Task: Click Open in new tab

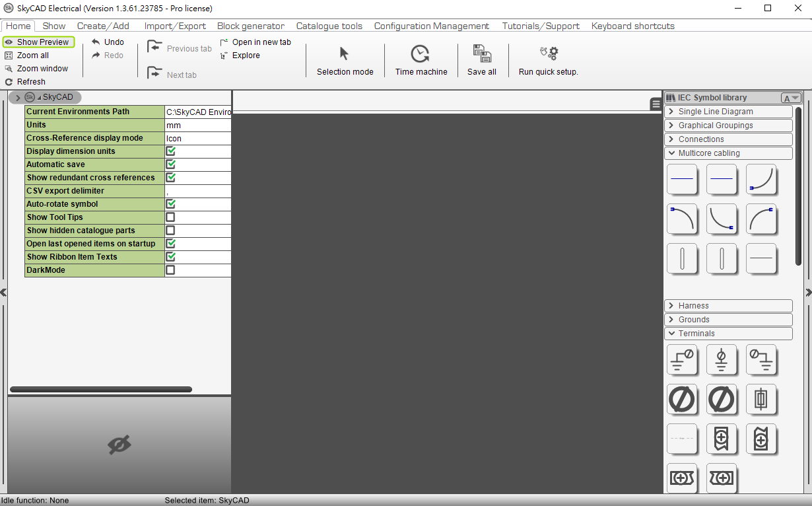Action: click(x=255, y=42)
